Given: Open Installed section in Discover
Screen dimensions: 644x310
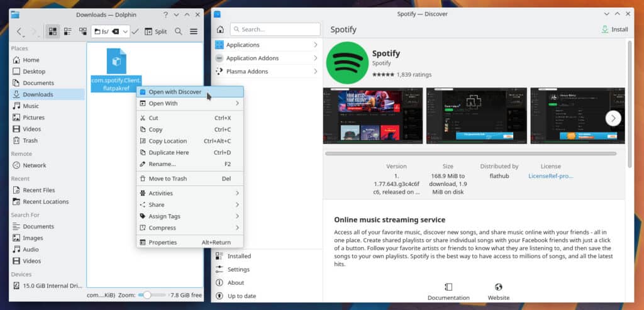Looking at the screenshot, I should 267,256.
